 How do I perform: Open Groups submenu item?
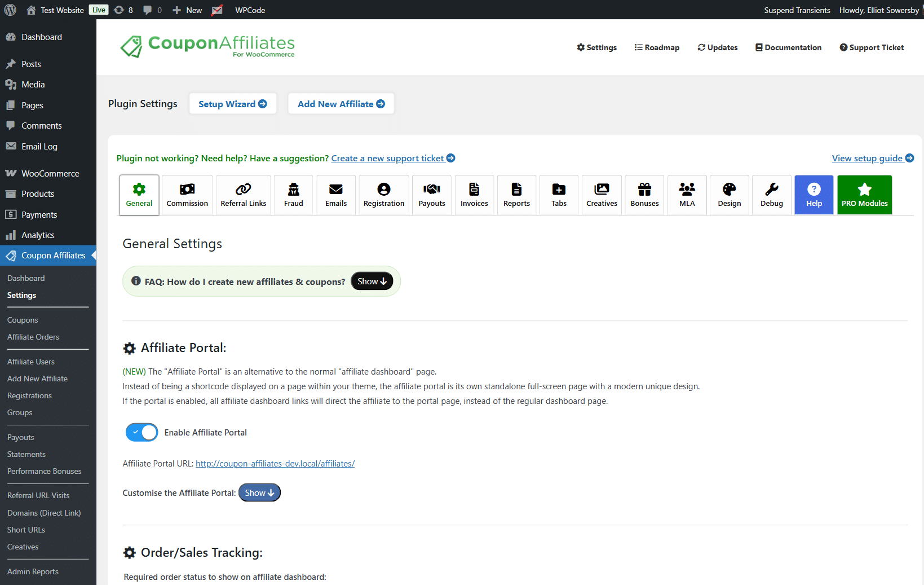point(20,412)
